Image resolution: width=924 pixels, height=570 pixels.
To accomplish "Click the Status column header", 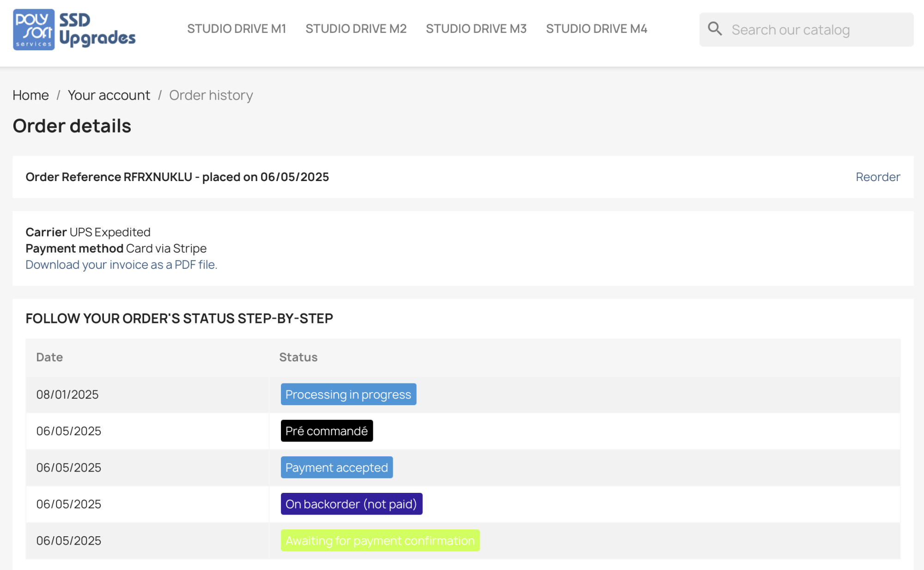I will (x=298, y=357).
